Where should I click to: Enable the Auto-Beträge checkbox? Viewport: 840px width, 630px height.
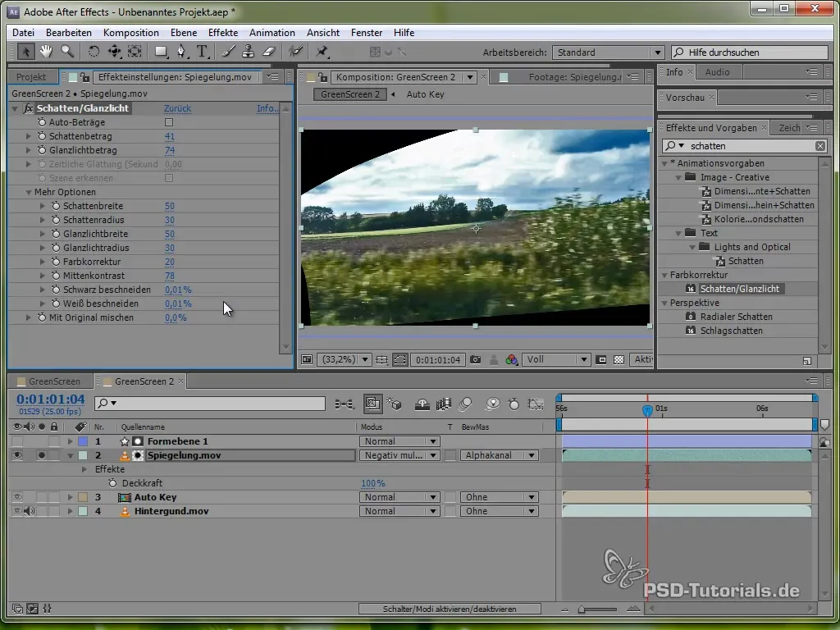(x=169, y=122)
